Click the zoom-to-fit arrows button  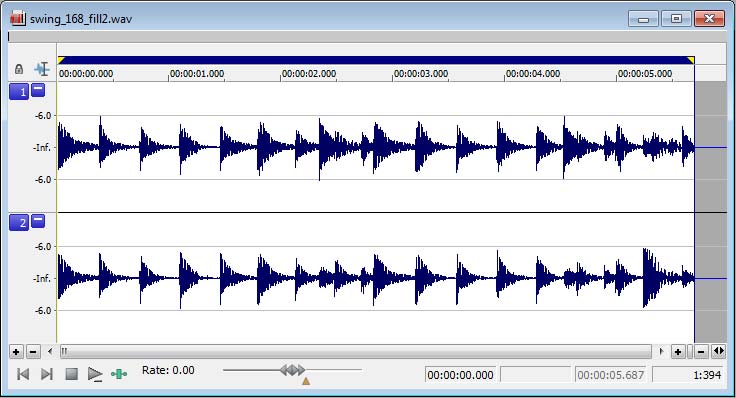pyautogui.click(x=718, y=351)
